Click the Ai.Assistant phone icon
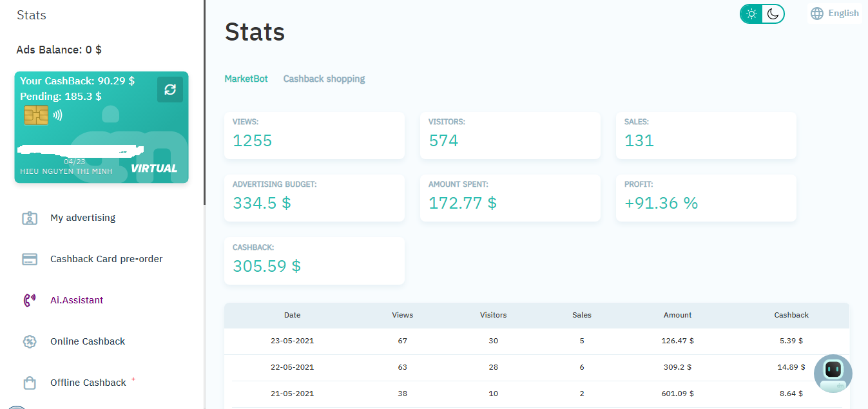 pyautogui.click(x=30, y=300)
